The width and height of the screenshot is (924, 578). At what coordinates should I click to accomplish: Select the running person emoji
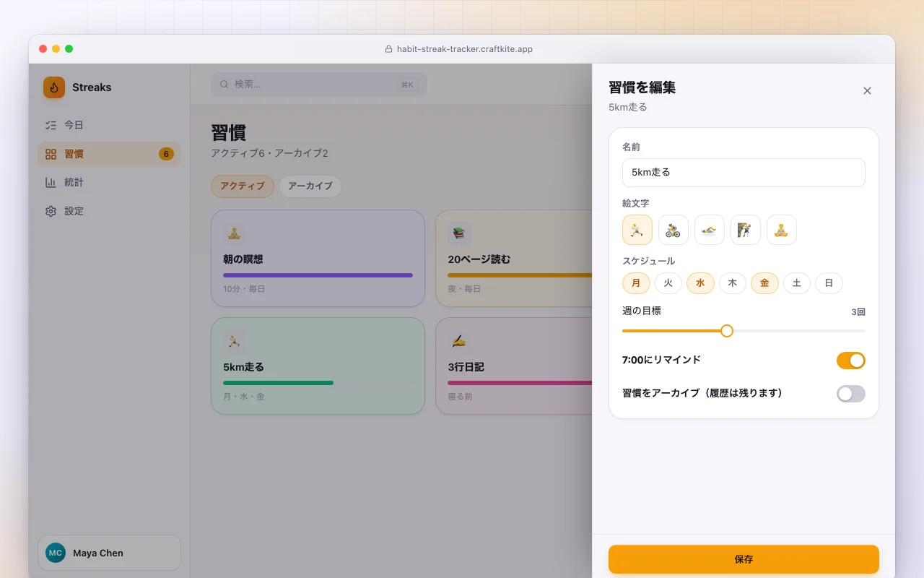[x=637, y=230]
